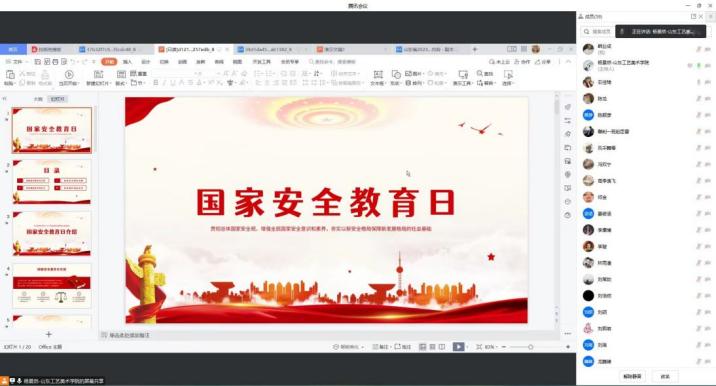Screen dimensions: 716x386
Task: Open the Design ribbon tab
Action: pos(146,62)
